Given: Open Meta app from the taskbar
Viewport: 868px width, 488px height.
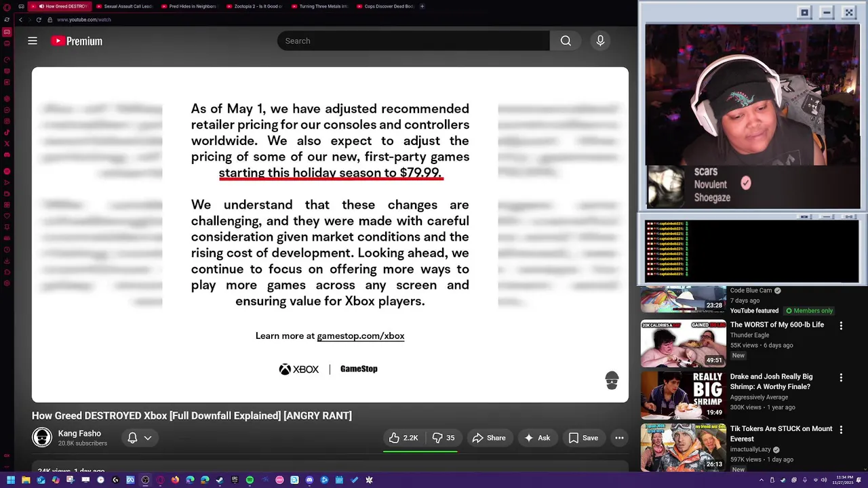Looking at the screenshot, I should (130, 480).
